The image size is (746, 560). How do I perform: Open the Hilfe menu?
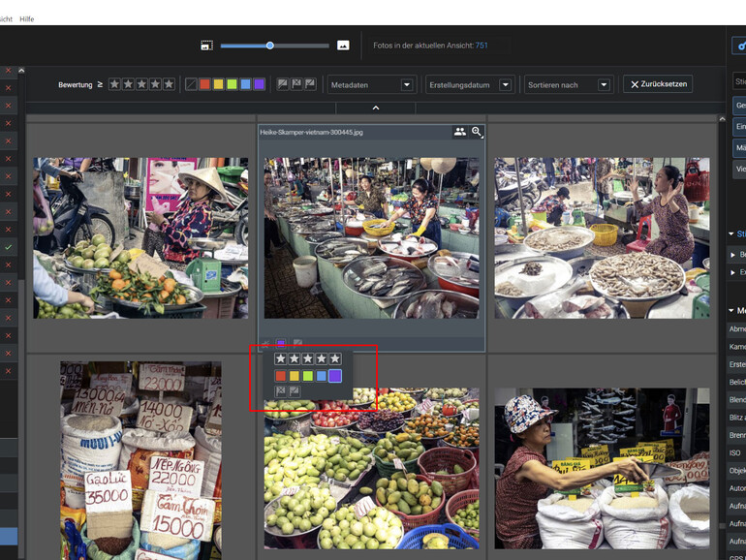coord(26,18)
